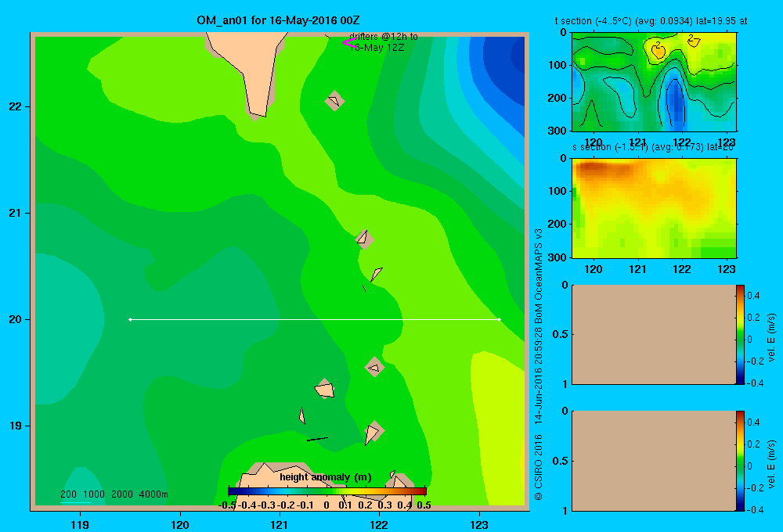Click the lower 'vel. E (m/s)' color bar
The height and width of the screenshot is (532, 783).
pyautogui.click(x=740, y=461)
